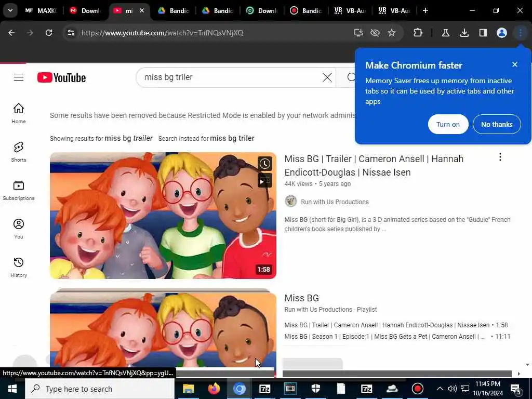Open playlist entry Season 1 Episode 1

(397, 337)
